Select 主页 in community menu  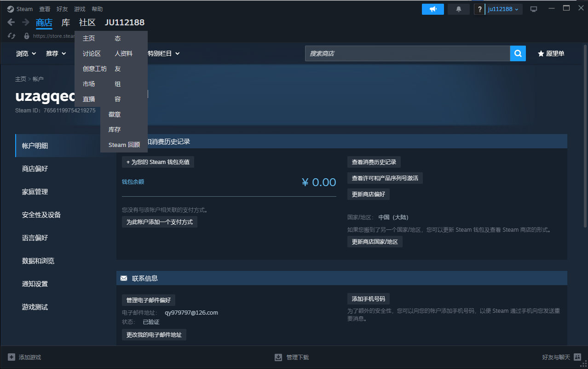(89, 38)
